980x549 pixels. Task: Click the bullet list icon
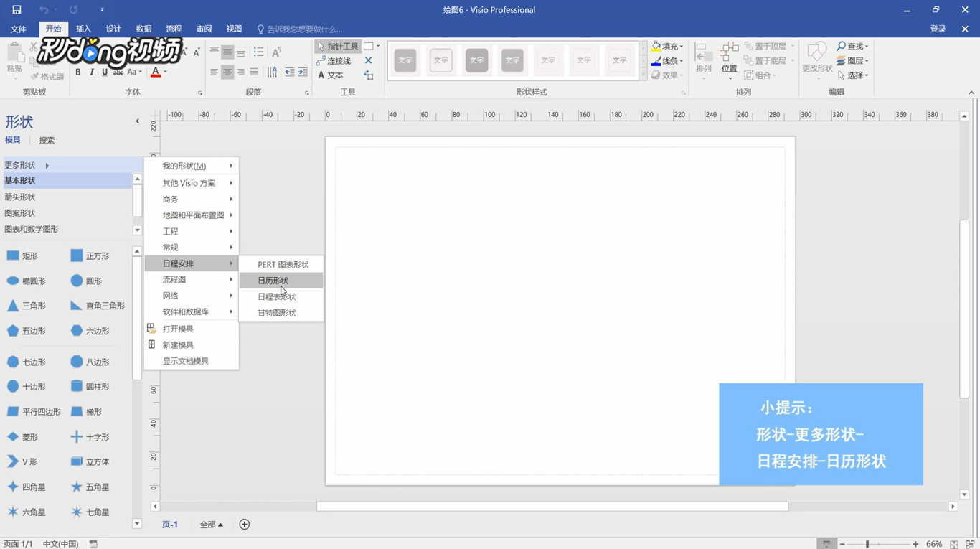coord(258,52)
